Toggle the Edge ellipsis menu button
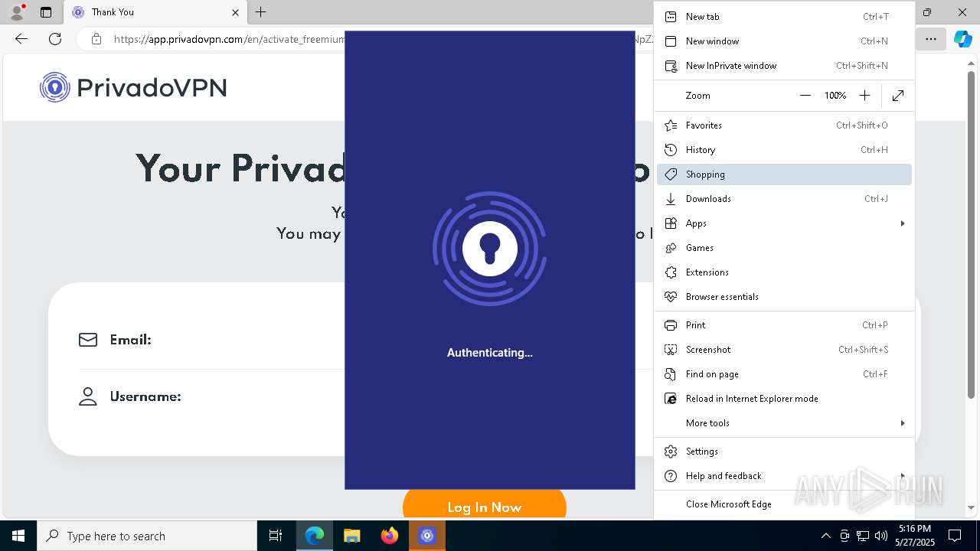Image resolution: width=980 pixels, height=551 pixels. pos(931,39)
